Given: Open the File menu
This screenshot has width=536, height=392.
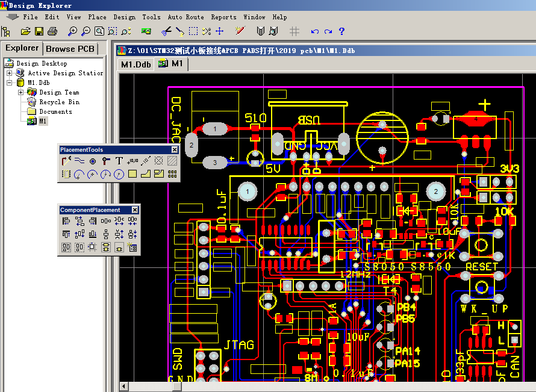Looking at the screenshot, I should pos(31,17).
